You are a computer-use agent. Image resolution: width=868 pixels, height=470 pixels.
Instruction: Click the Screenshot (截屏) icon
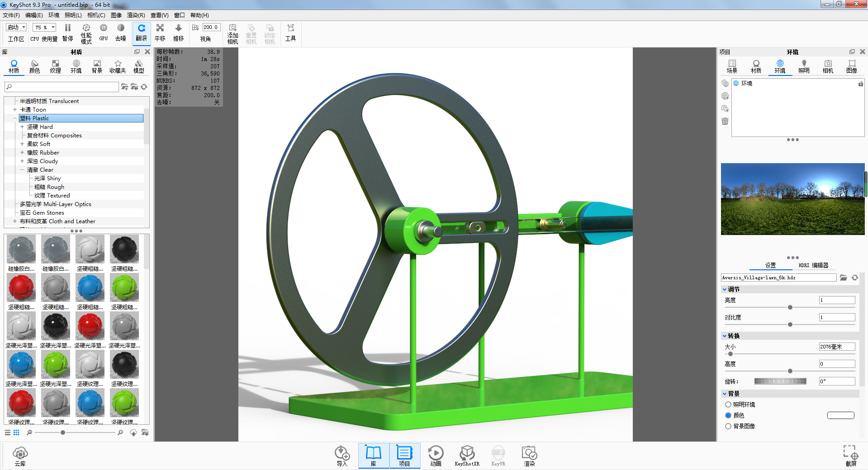point(851,452)
